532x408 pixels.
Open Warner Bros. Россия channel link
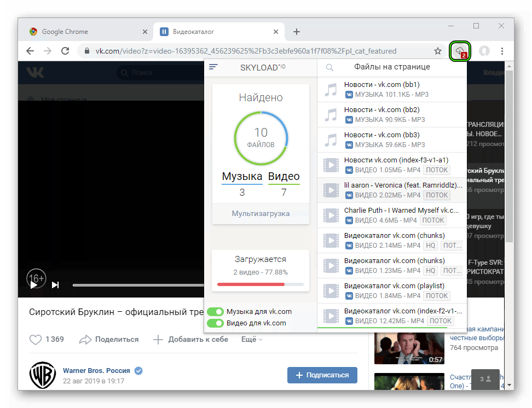96,371
